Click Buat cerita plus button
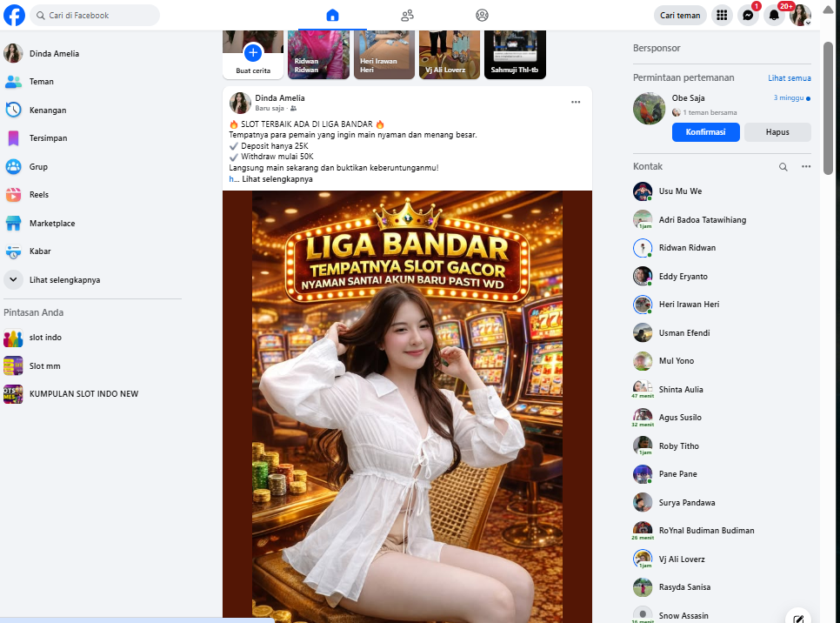The image size is (840, 623). (x=253, y=52)
